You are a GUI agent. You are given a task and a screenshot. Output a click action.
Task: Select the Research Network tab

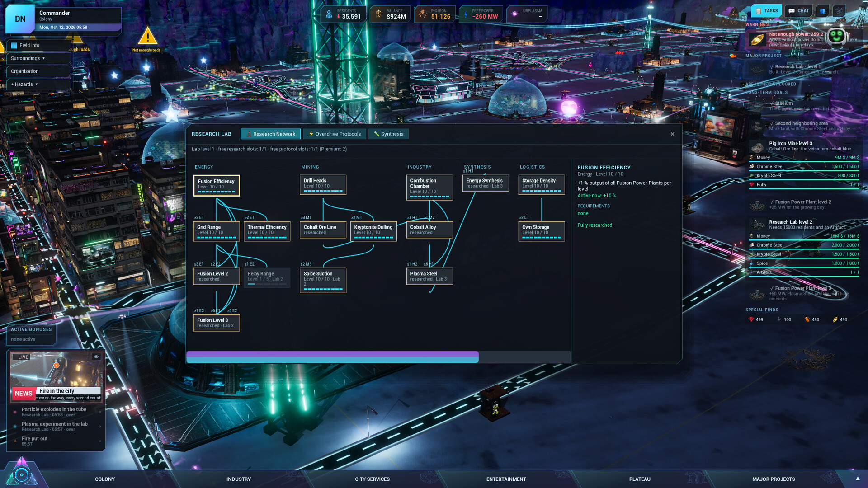point(270,134)
